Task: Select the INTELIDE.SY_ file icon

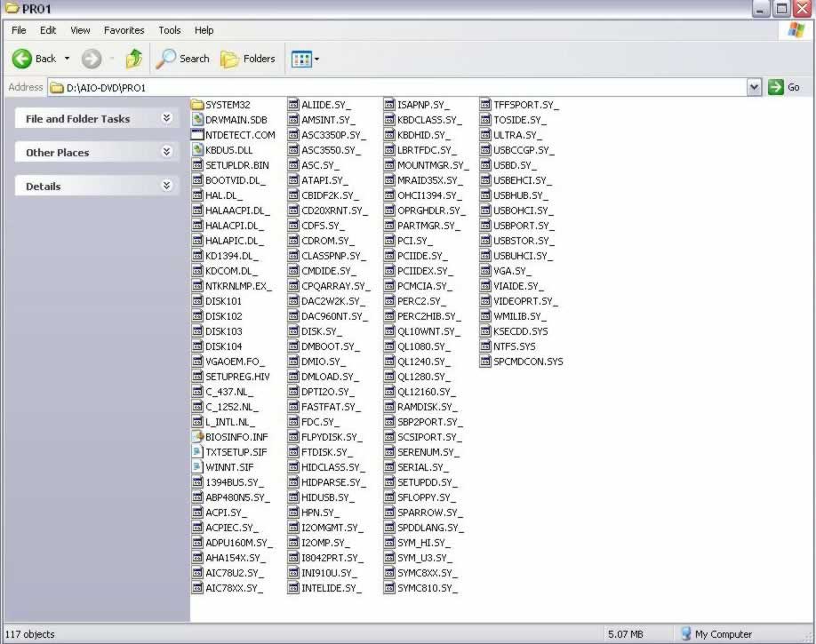Action: click(x=293, y=588)
